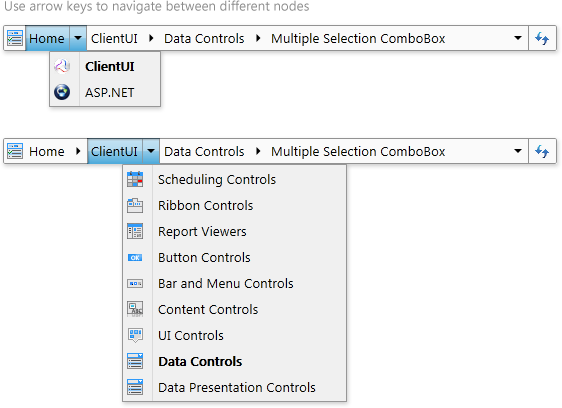The height and width of the screenshot is (408, 562).
Task: Expand the arrow after Data Controls in the second bar
Action: click(258, 151)
